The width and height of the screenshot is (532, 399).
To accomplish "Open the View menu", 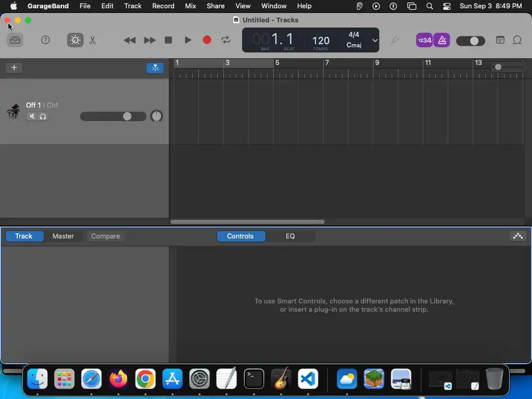I will [x=243, y=6].
